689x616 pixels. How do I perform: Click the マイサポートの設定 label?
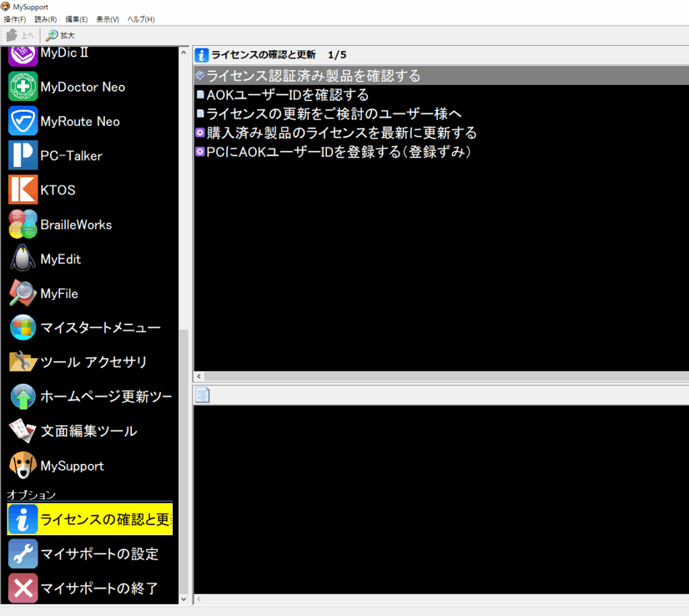pyautogui.click(x=100, y=553)
